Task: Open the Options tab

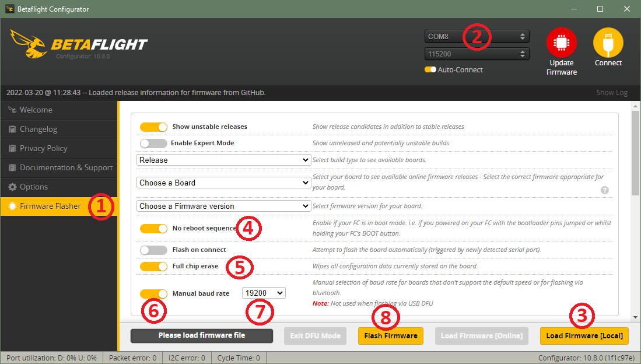Action: 59,187
